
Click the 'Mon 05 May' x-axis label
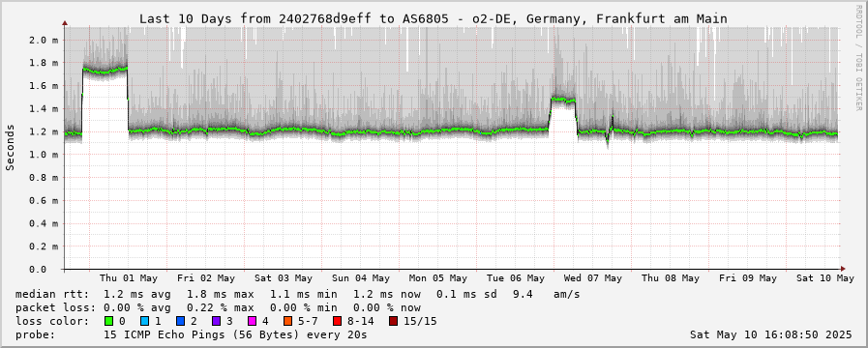coord(438,278)
